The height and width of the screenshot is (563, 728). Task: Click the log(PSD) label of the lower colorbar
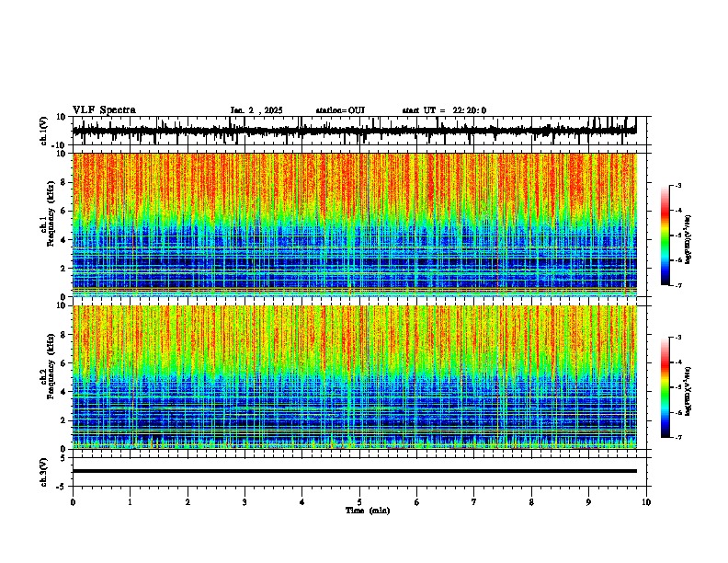click(x=688, y=391)
